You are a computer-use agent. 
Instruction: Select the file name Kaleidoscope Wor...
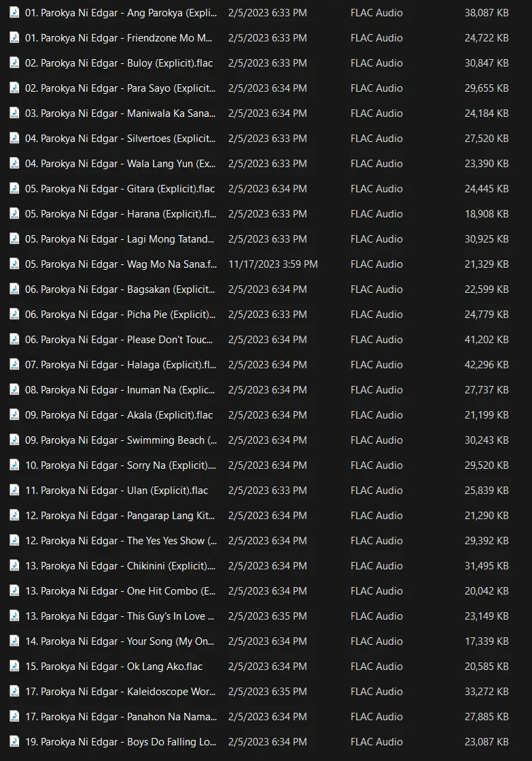(x=120, y=692)
